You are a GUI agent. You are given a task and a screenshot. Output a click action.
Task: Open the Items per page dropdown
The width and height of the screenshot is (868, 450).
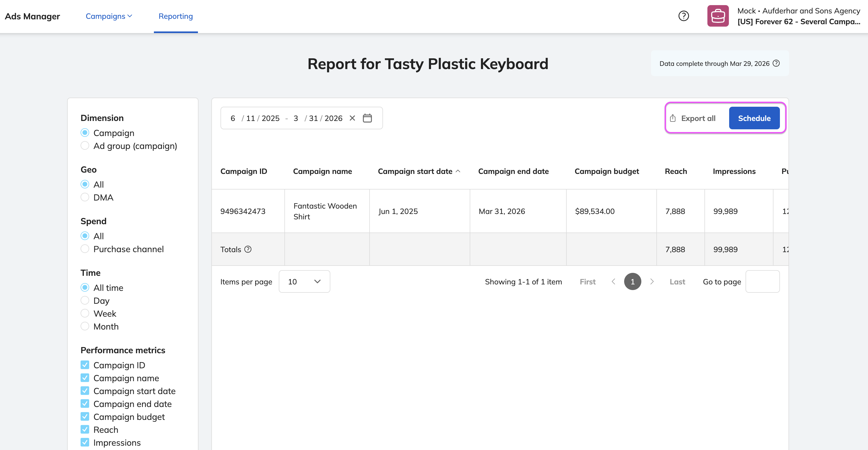(x=304, y=281)
